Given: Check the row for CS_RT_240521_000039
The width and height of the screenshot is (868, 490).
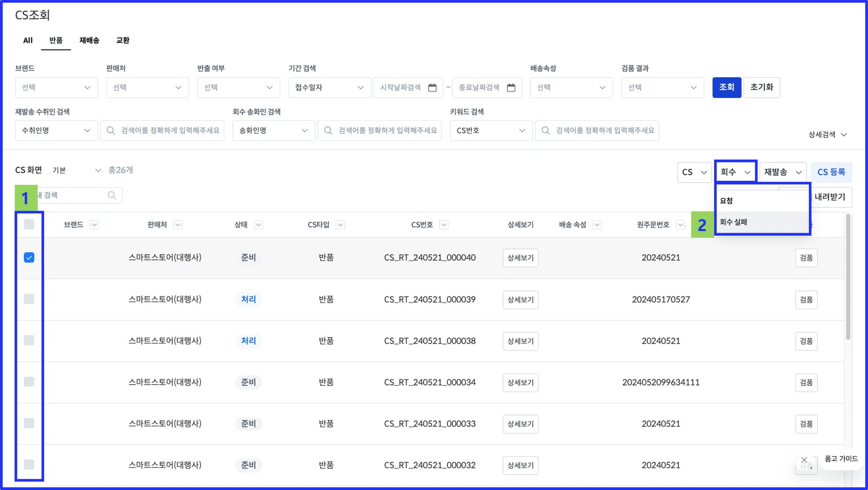Looking at the screenshot, I should coord(29,299).
